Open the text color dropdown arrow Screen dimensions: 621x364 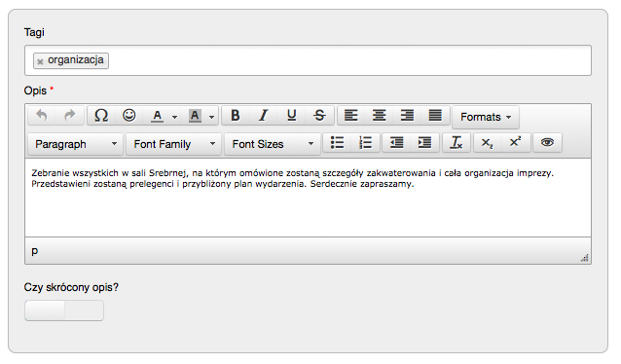(x=174, y=117)
